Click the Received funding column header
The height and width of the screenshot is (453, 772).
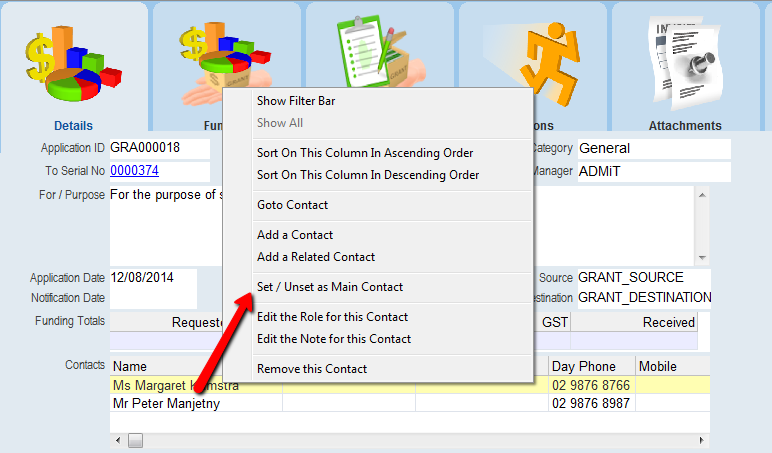pyautogui.click(x=634, y=322)
